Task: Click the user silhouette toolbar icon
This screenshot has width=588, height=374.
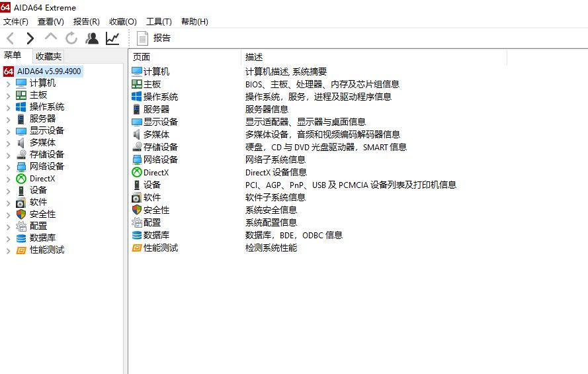Action: [92, 38]
